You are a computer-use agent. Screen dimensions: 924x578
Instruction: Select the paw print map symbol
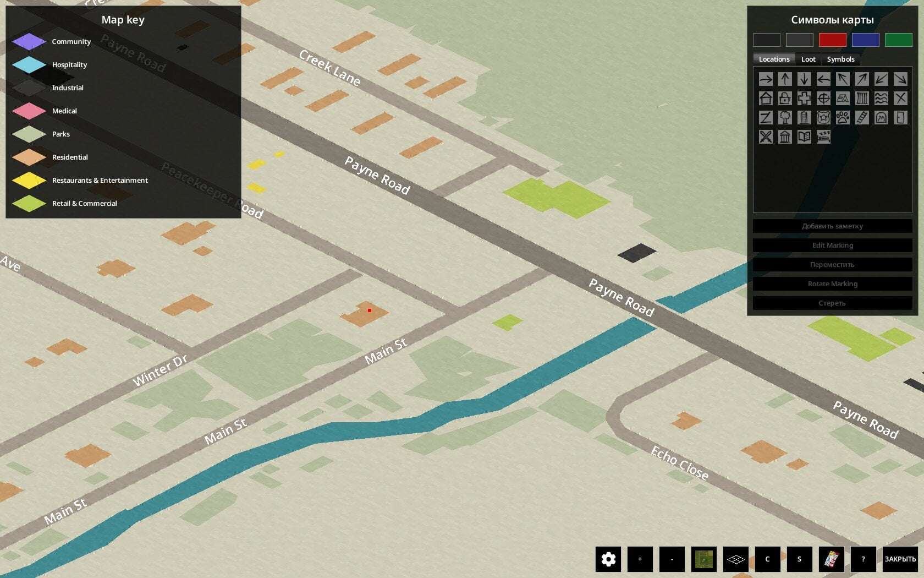pyautogui.click(x=843, y=118)
